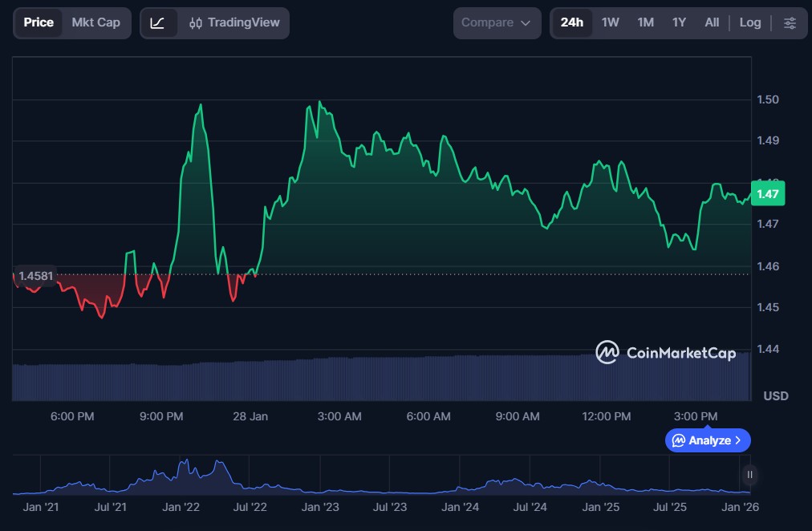Display the All time range
The image size is (812, 531).
[x=712, y=22]
